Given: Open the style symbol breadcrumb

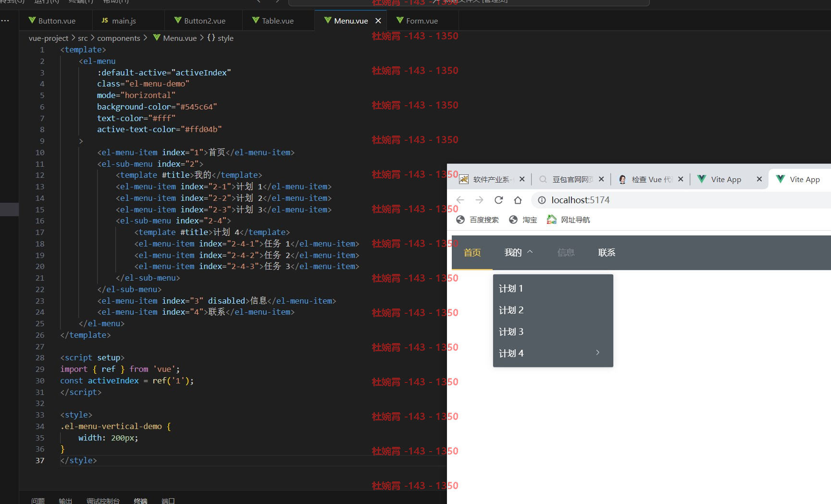Looking at the screenshot, I should point(225,38).
